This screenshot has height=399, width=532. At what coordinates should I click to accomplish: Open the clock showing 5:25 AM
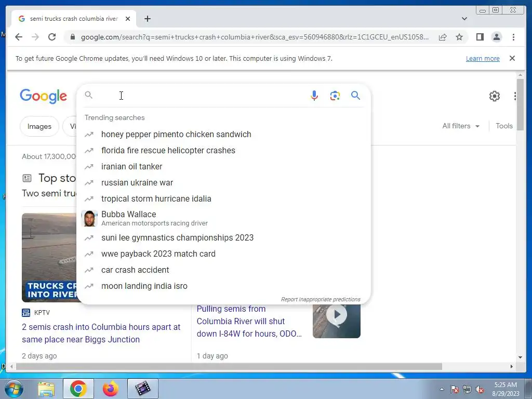(x=506, y=389)
